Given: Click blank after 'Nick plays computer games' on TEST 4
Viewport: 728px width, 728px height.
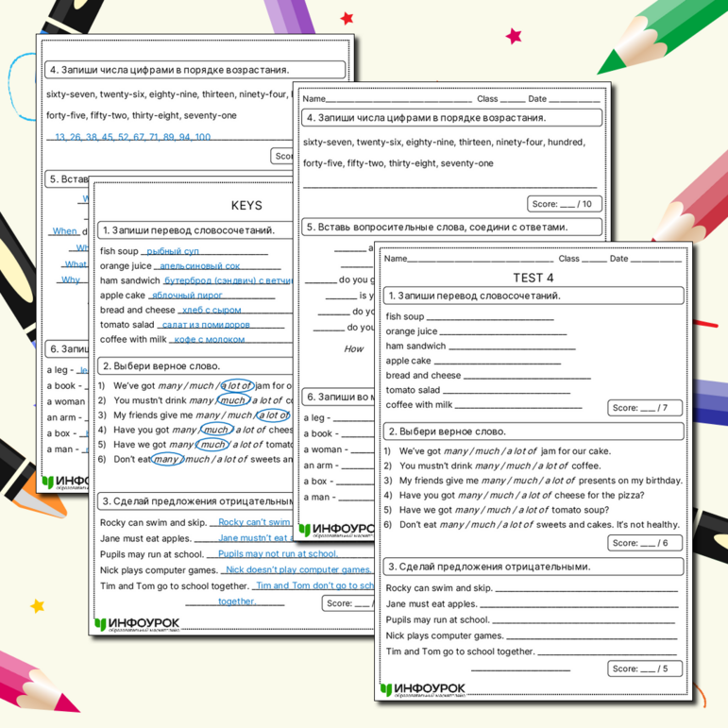Looking at the screenshot, I should pyautogui.click(x=591, y=637).
